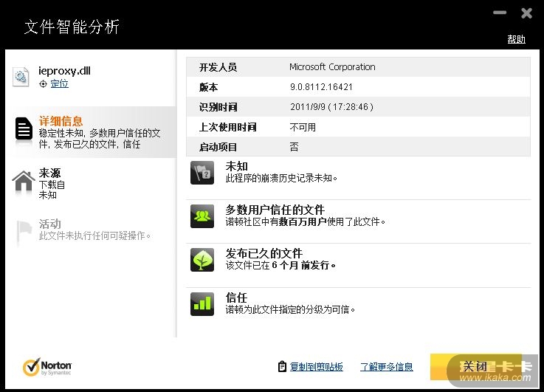
Task: Select the 上次使用时间 value 不可用
Action: 303,127
